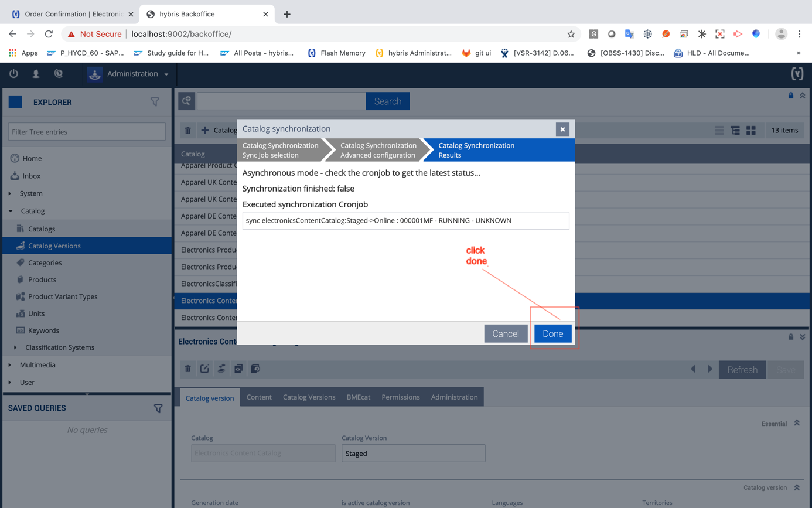The width and height of the screenshot is (812, 508).
Task: Expand the System tree node
Action: click(x=10, y=193)
